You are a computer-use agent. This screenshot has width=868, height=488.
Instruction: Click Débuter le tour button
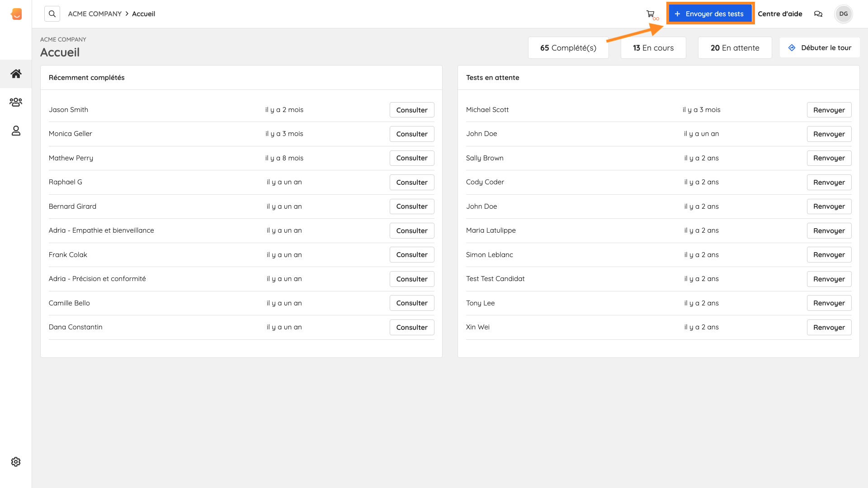point(820,48)
